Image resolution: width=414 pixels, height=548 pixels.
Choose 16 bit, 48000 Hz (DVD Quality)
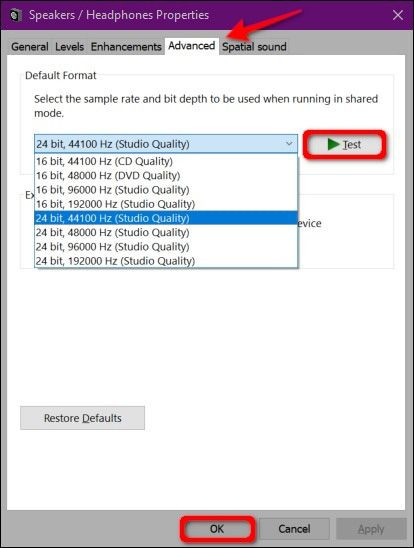click(166, 175)
